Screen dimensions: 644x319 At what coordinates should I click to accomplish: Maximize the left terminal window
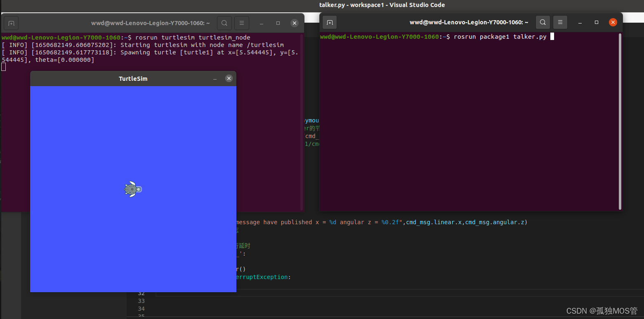(278, 23)
